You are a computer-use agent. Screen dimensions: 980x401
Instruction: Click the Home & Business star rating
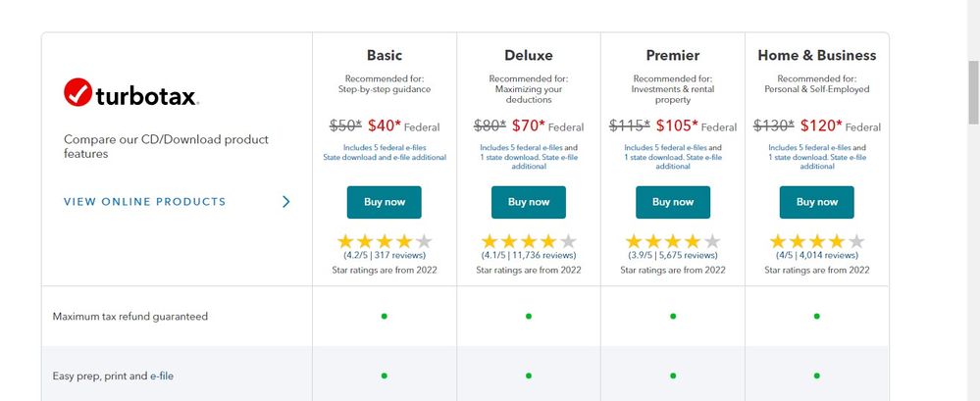click(817, 241)
